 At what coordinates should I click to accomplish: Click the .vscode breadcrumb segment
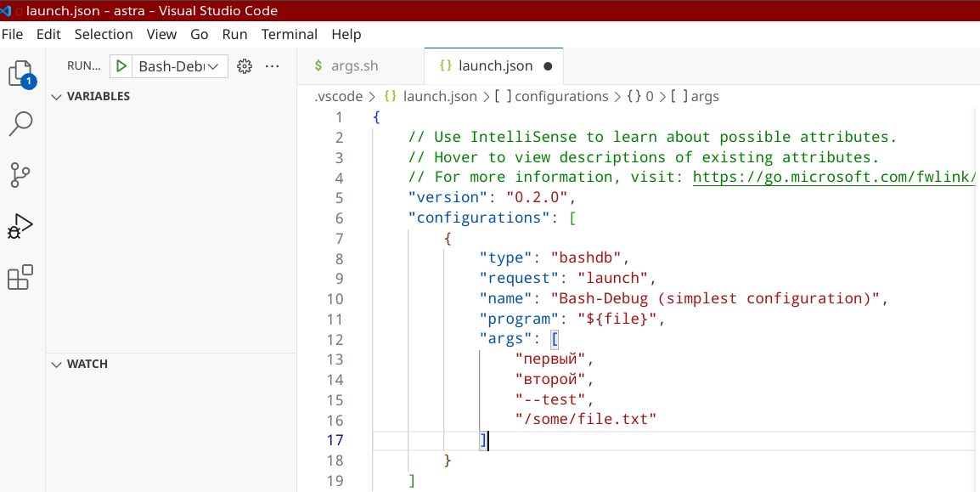(x=338, y=97)
